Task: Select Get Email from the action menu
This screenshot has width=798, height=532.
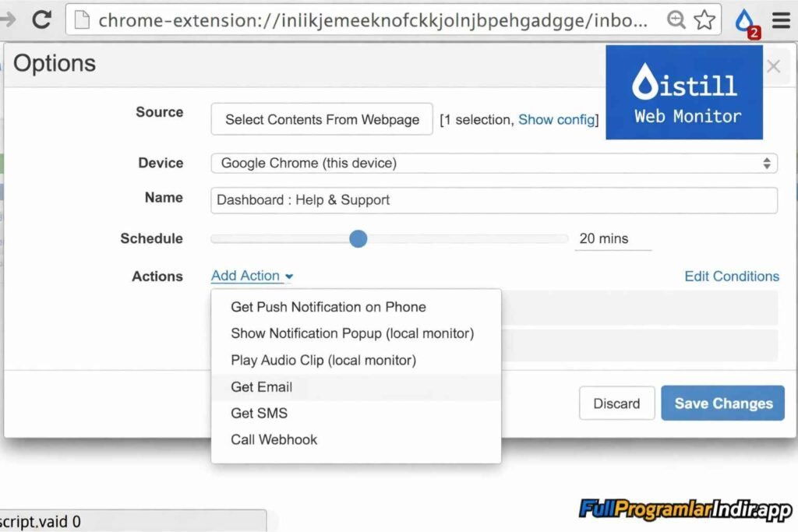Action: coord(261,386)
